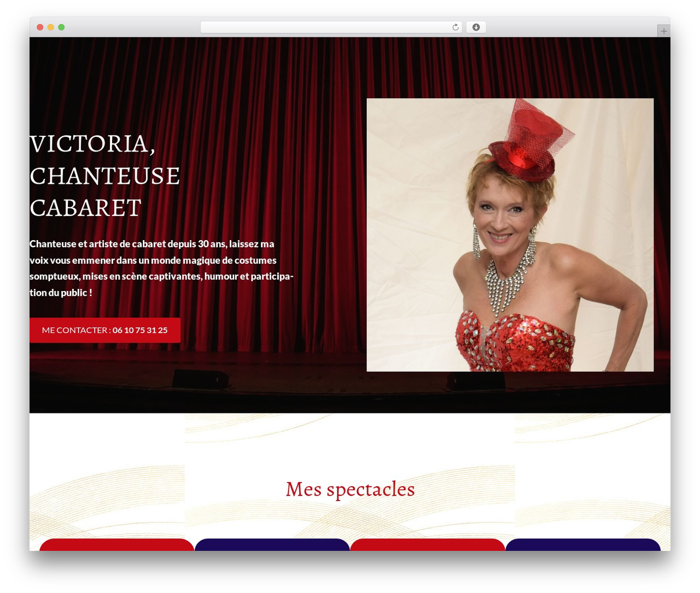700x593 pixels.
Task: Open a new tab with plus button
Action: (663, 31)
